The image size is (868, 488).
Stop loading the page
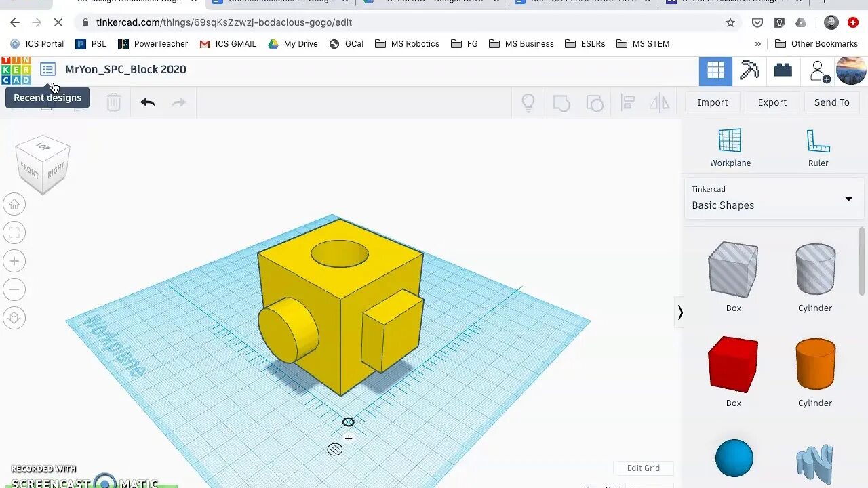coord(58,22)
